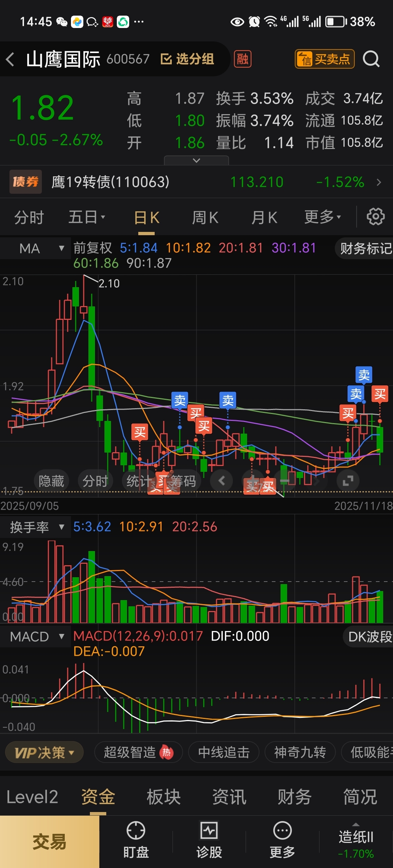The width and height of the screenshot is (393, 868).
Task: Open the 买卖点 buy-sell points button
Action: 324,59
